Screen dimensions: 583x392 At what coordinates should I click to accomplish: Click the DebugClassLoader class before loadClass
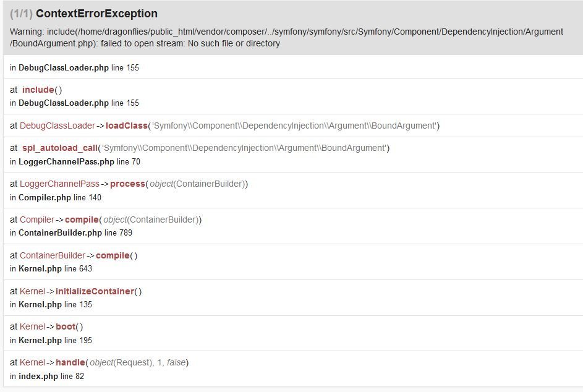coord(57,126)
